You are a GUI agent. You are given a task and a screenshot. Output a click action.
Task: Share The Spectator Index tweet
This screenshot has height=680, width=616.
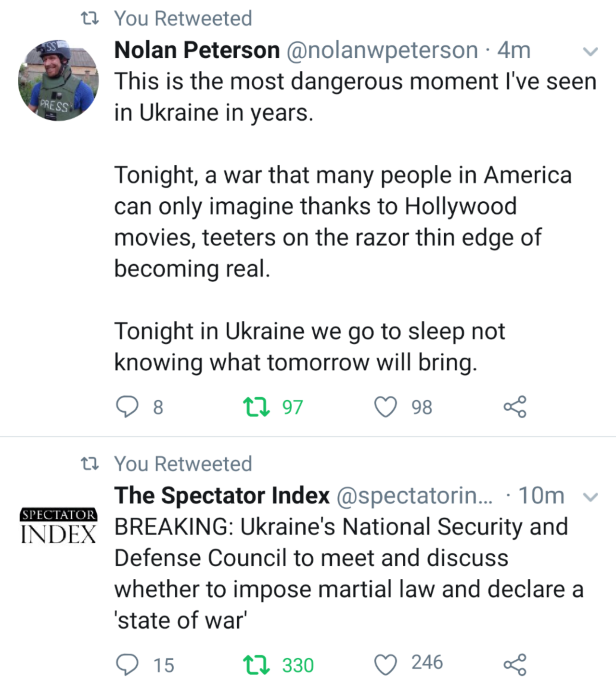pos(514,665)
